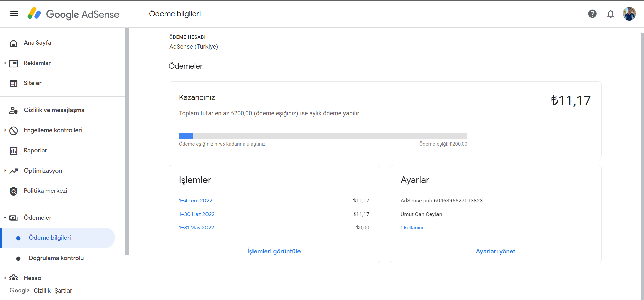Screen dimensions: 644x300
Task: Open the Şartlar footer link
Action: pyautogui.click(x=63, y=290)
